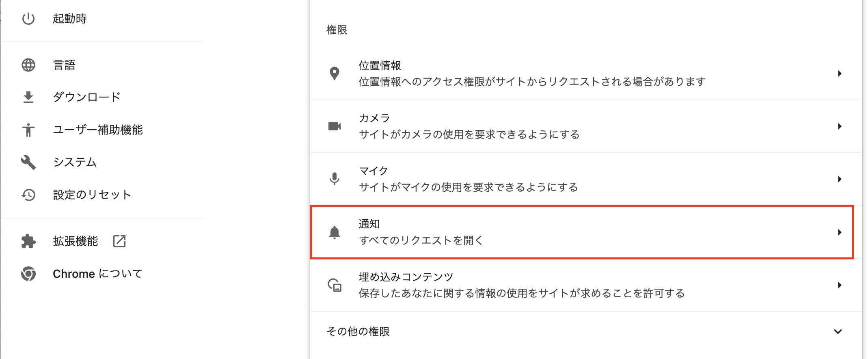Click the wrench icon for システム

click(28, 162)
